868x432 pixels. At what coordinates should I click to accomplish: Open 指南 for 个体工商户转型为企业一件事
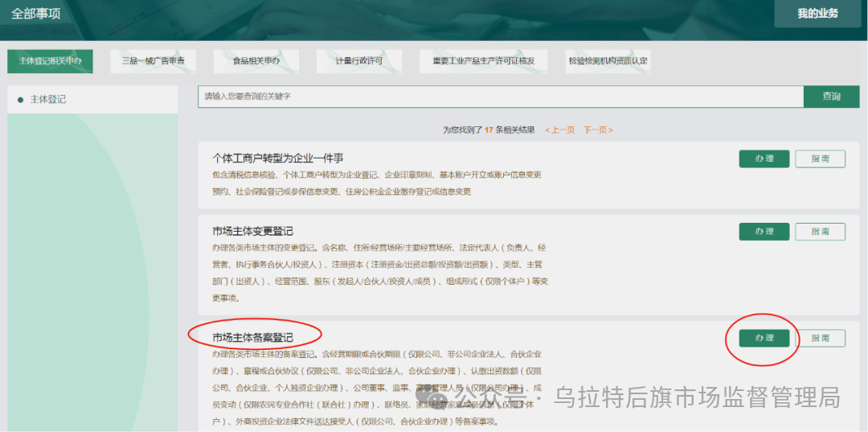pyautogui.click(x=821, y=159)
